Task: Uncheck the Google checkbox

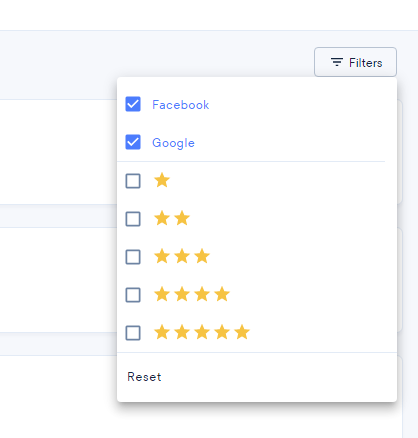Action: pos(133,142)
